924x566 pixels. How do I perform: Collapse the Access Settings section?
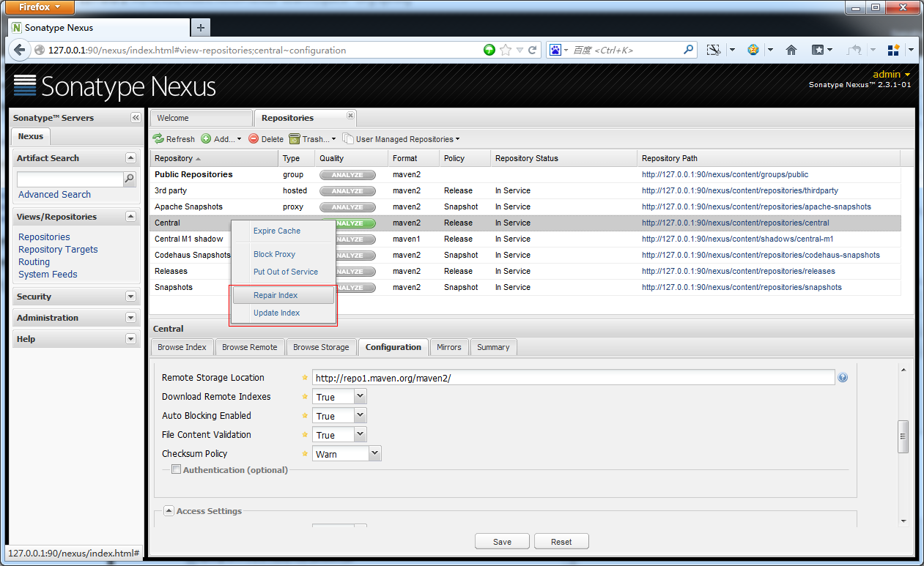(x=168, y=511)
